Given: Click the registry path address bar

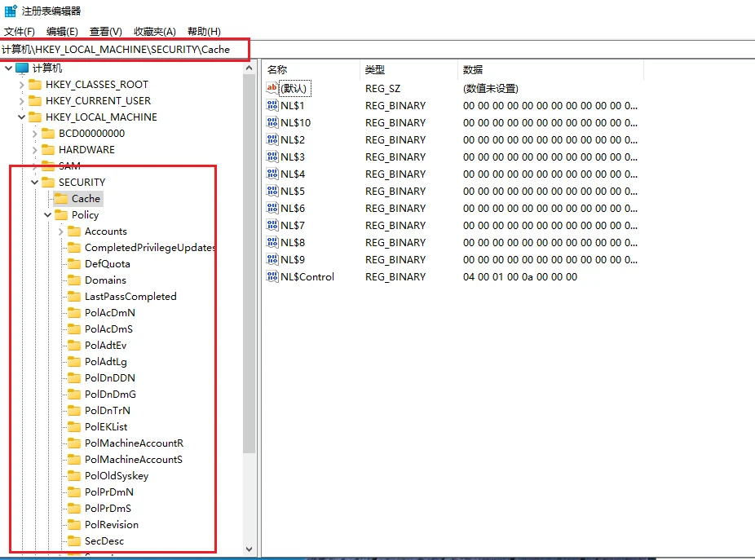Looking at the screenshot, I should click(377, 49).
